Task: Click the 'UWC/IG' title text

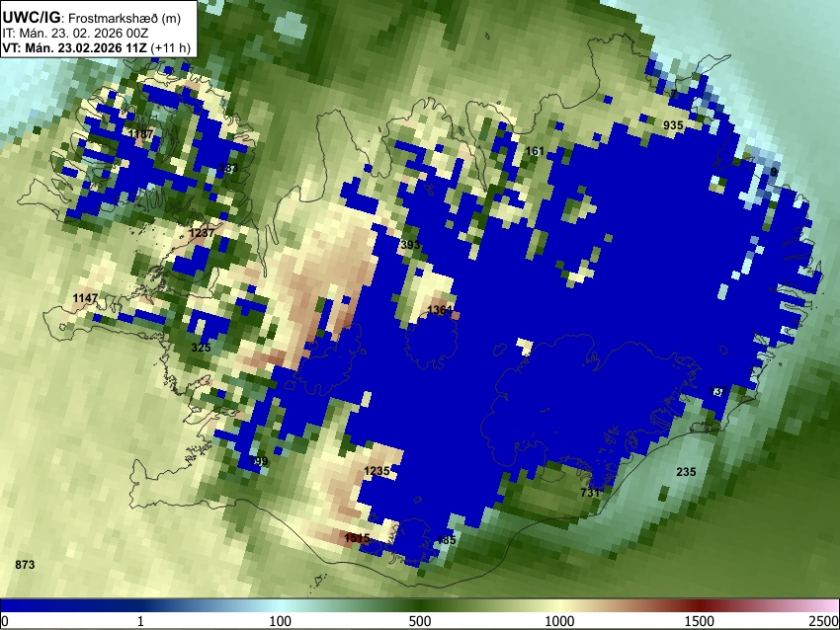Action: (x=31, y=18)
